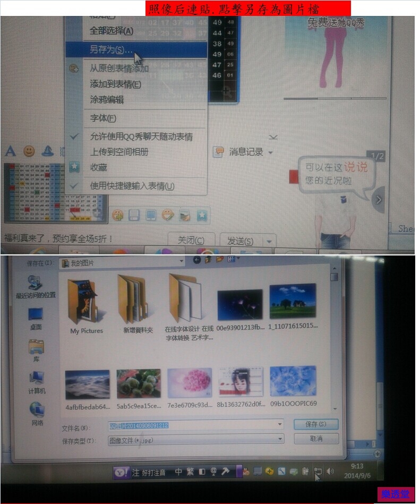Click the send-to-phone tablet icon
This screenshot has width=420, height=504.
click(151, 215)
